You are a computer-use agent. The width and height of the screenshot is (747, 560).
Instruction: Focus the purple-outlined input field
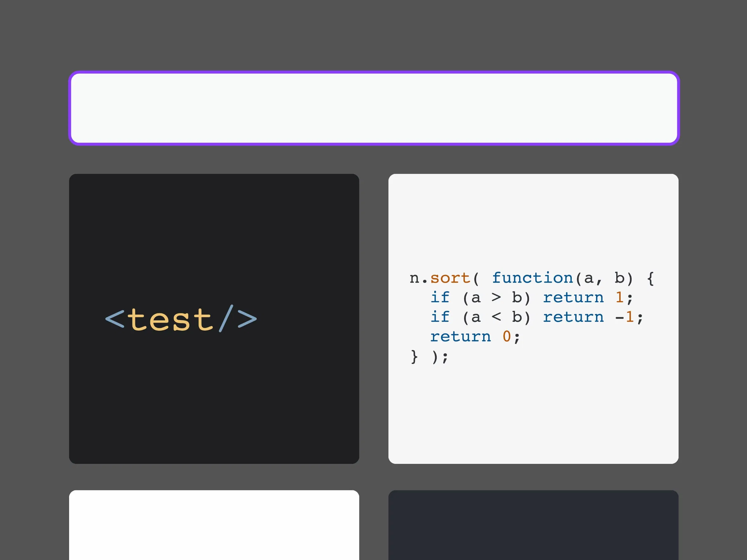click(374, 108)
